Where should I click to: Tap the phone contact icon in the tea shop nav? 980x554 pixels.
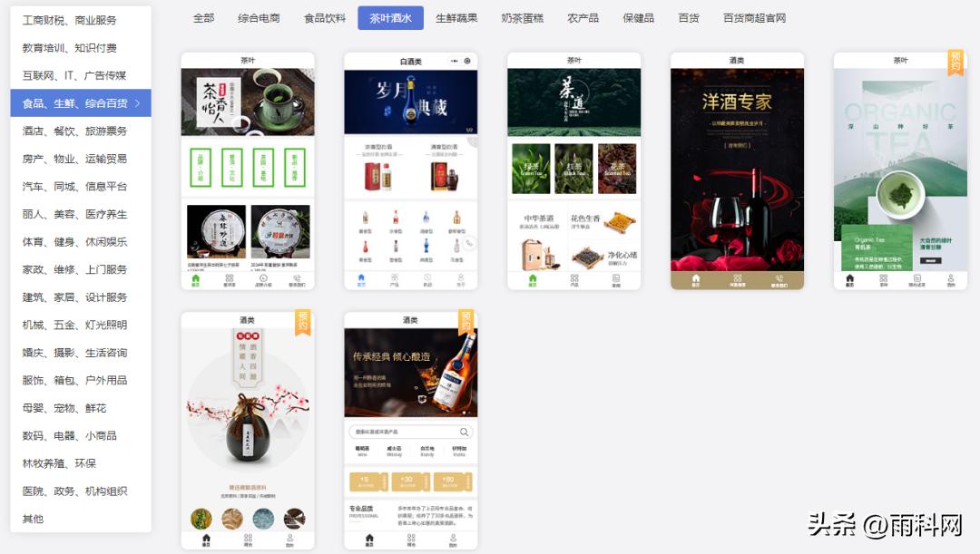tap(297, 278)
